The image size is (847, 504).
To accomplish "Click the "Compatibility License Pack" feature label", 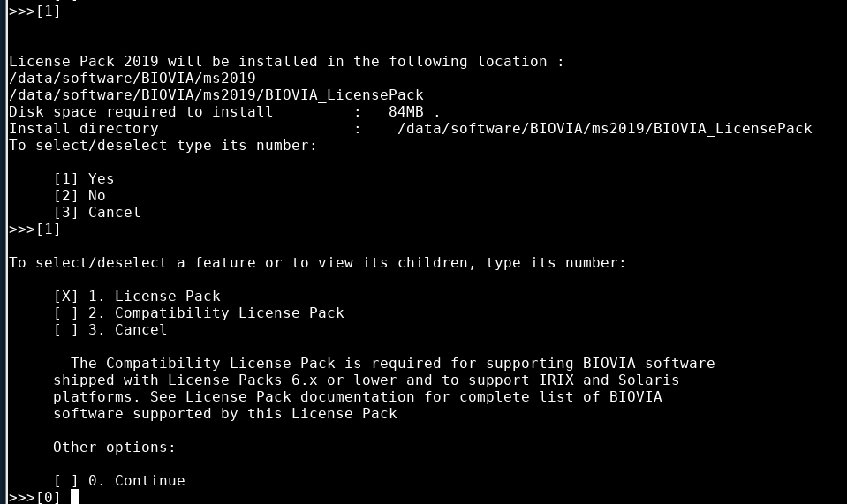I will click(x=229, y=313).
